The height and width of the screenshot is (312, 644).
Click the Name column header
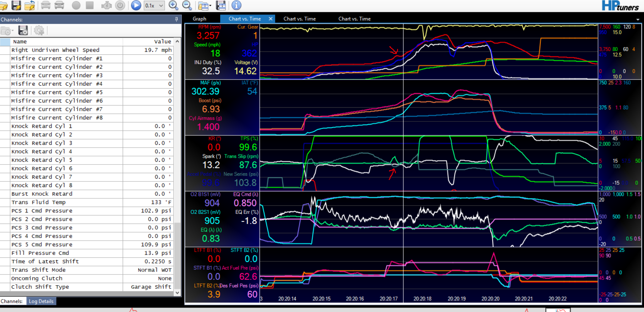pyautogui.click(x=20, y=42)
